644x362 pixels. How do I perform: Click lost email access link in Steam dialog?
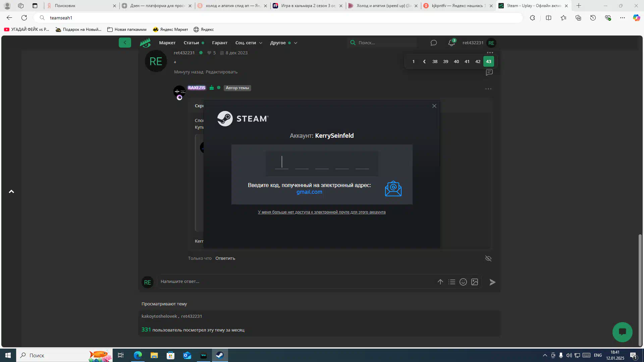(x=322, y=212)
